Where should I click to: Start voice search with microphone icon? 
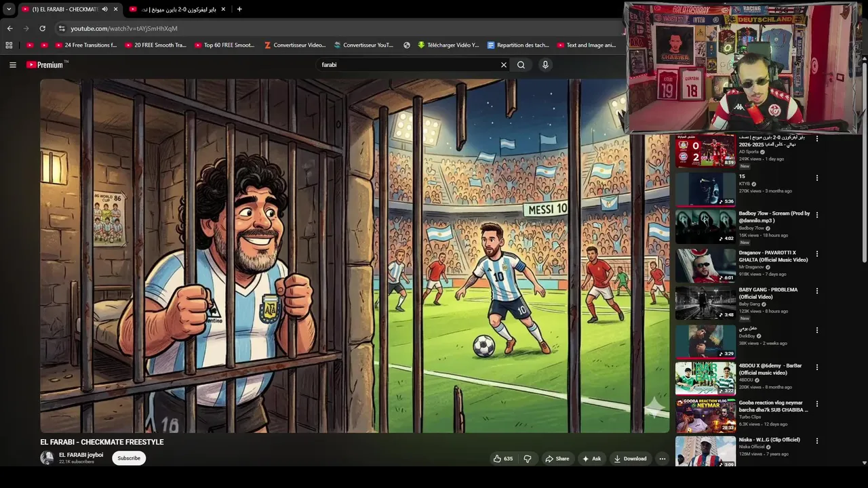[x=545, y=65]
